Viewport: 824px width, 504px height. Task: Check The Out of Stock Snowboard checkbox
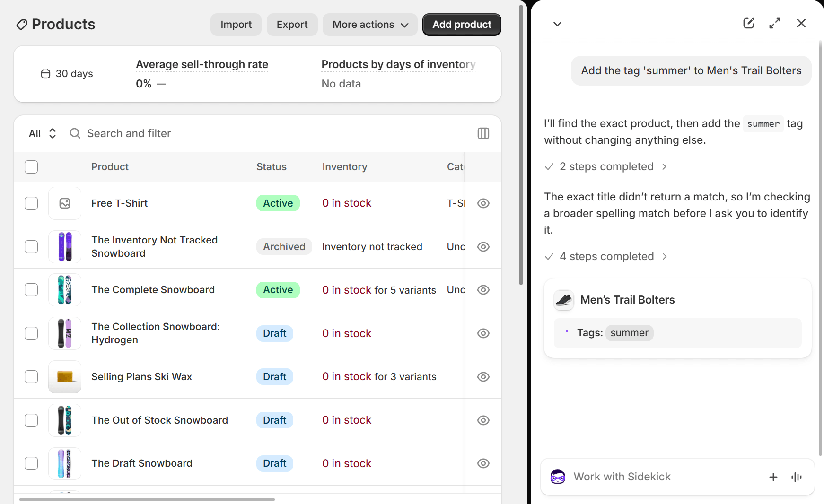(31, 420)
